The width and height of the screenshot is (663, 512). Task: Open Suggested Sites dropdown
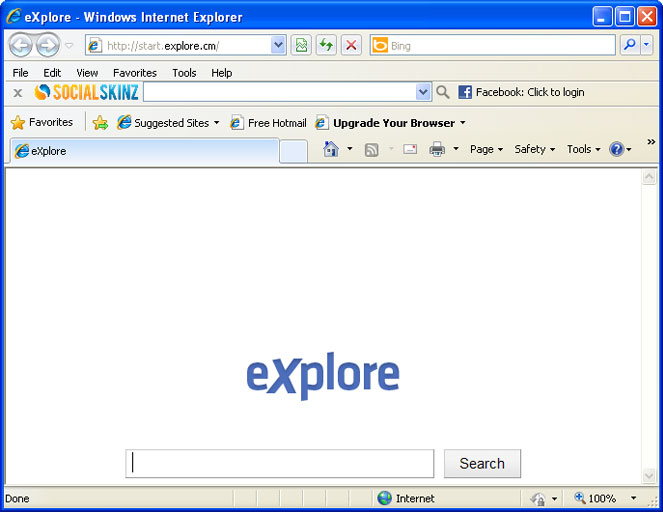pyautogui.click(x=168, y=123)
